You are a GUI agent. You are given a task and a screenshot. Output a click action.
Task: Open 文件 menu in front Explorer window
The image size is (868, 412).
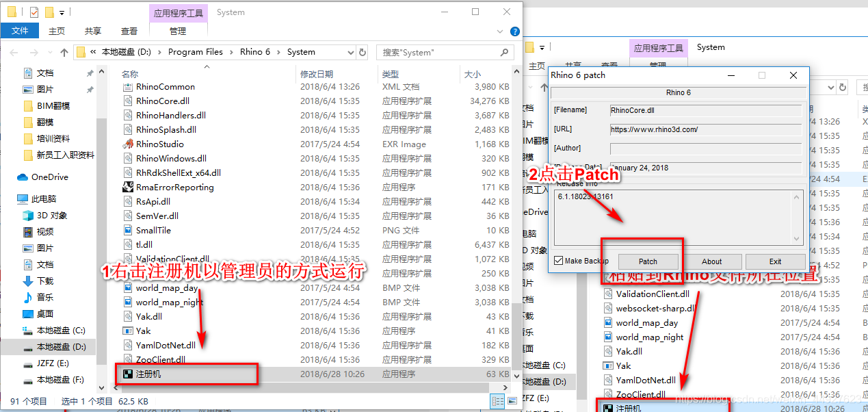[20, 31]
